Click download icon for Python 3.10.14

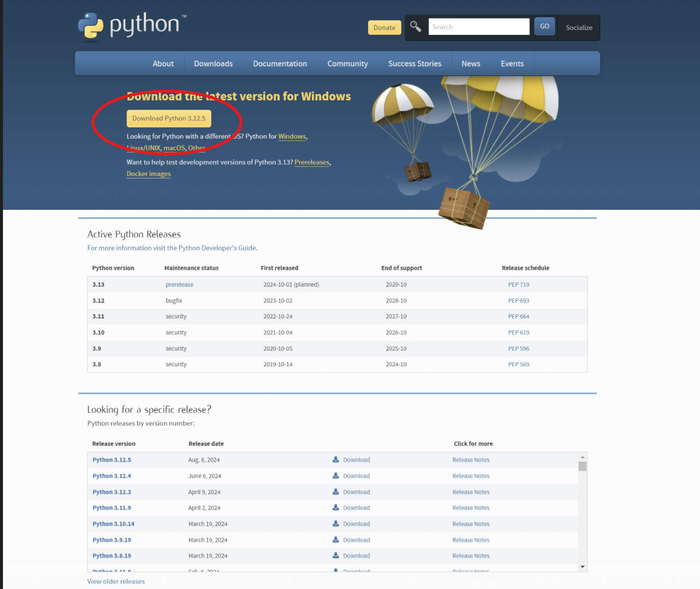[335, 524]
